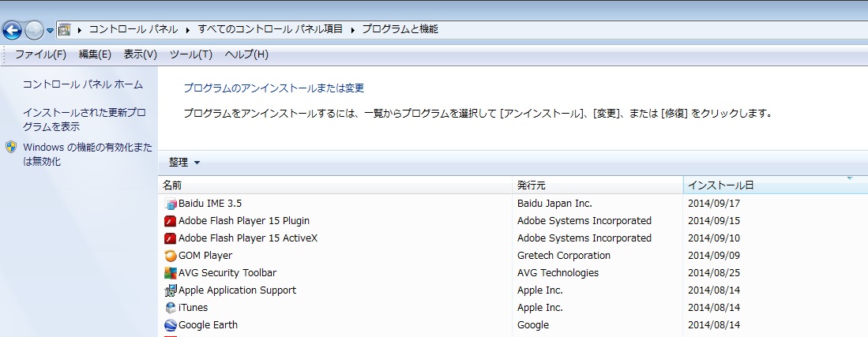This screenshot has height=337, width=868.
Task: Click the Adobe Flash Player 15 ActiveX icon
Action: [170, 238]
